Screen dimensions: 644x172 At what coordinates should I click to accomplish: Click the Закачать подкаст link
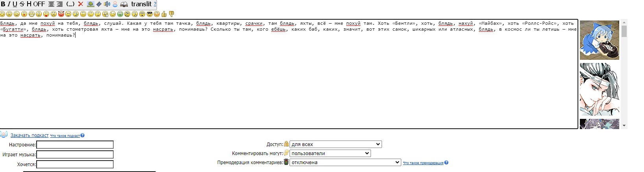[30, 135]
